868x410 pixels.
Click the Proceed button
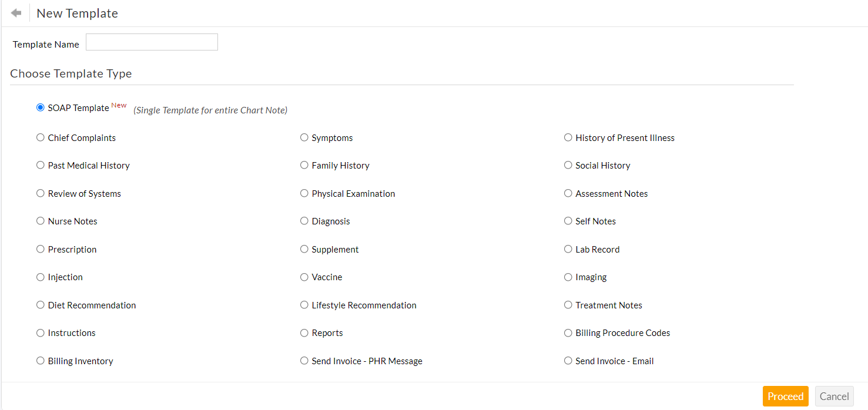pos(785,396)
